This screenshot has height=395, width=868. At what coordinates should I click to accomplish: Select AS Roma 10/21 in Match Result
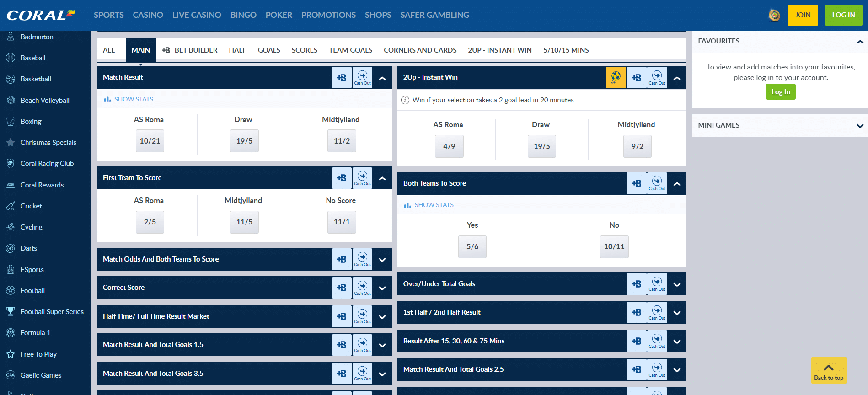(150, 141)
